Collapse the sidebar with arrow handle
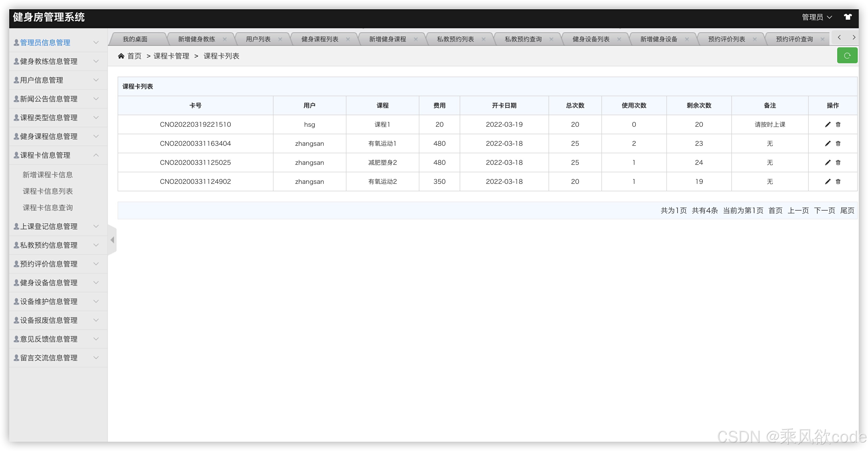This screenshot has height=451, width=868. tap(112, 240)
